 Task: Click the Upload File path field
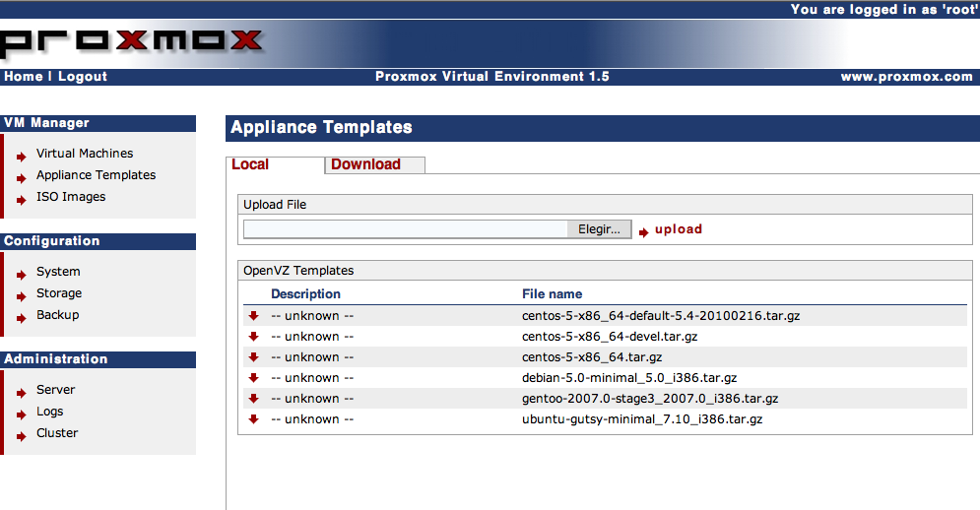pos(404,229)
